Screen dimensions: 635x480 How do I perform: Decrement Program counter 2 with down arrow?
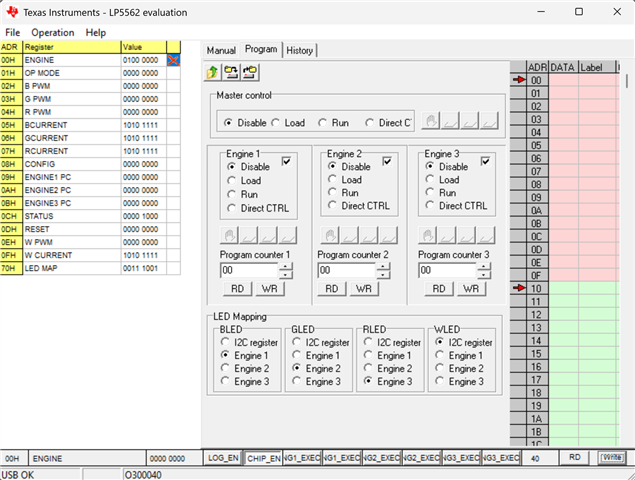coord(383,275)
